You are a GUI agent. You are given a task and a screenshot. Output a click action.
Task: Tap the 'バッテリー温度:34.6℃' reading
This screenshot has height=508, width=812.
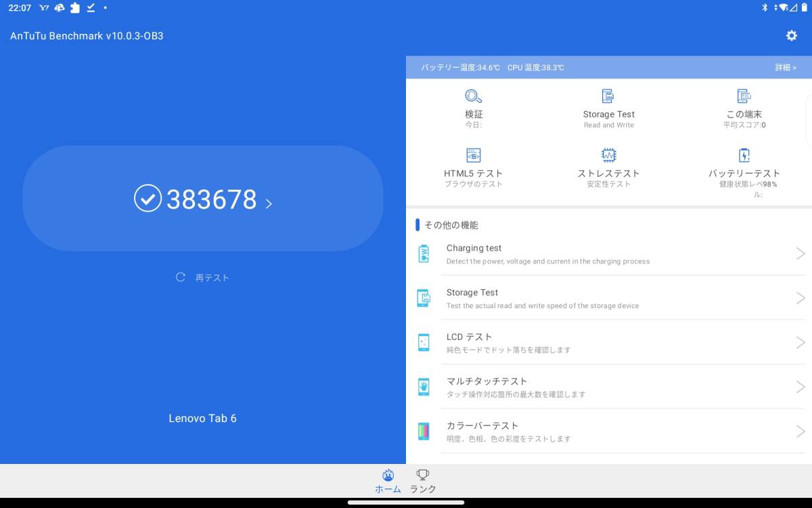(x=461, y=68)
